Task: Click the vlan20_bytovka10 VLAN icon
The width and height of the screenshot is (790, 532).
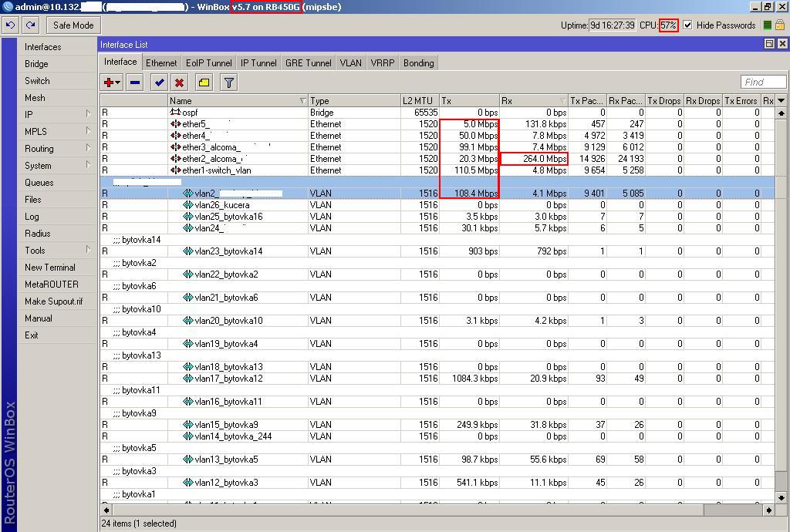Action: [188, 321]
